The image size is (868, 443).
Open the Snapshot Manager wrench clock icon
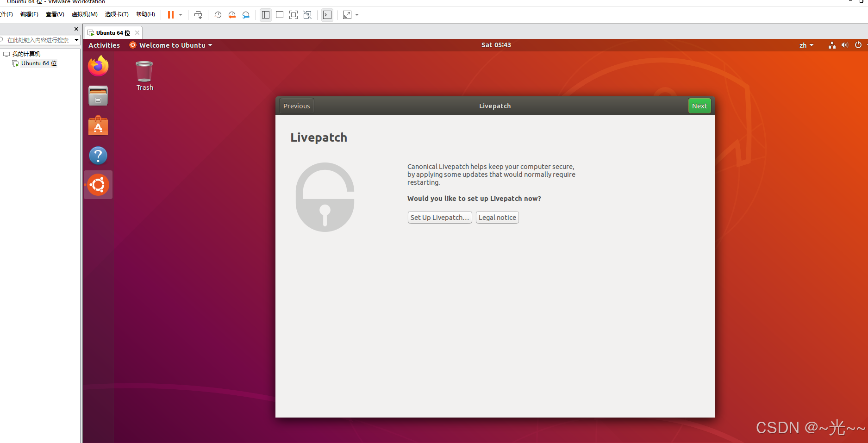(246, 15)
